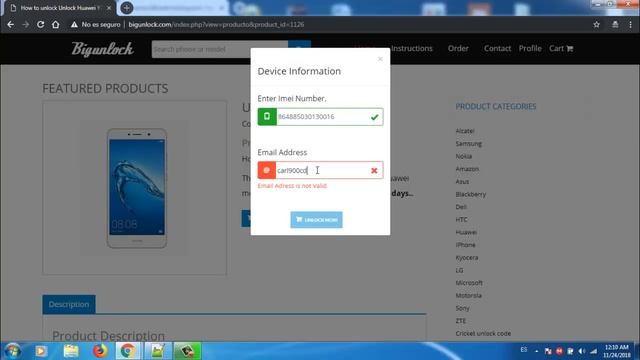Close the Device Information dialog
The width and height of the screenshot is (640, 360).
(380, 59)
